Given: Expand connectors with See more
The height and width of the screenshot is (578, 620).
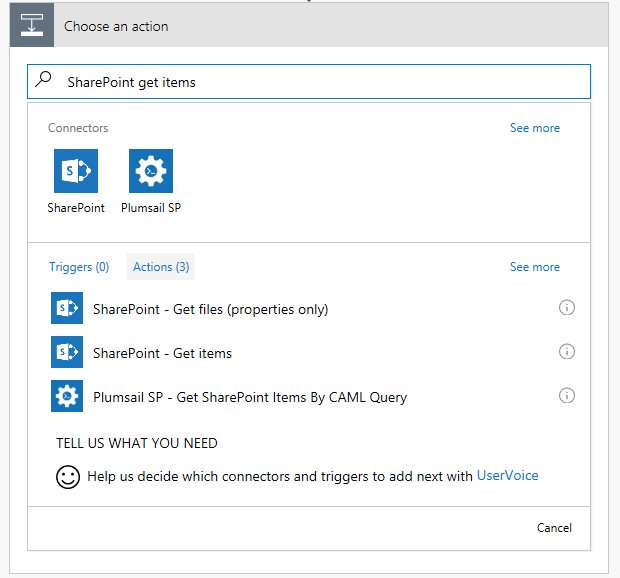Looking at the screenshot, I should [535, 128].
